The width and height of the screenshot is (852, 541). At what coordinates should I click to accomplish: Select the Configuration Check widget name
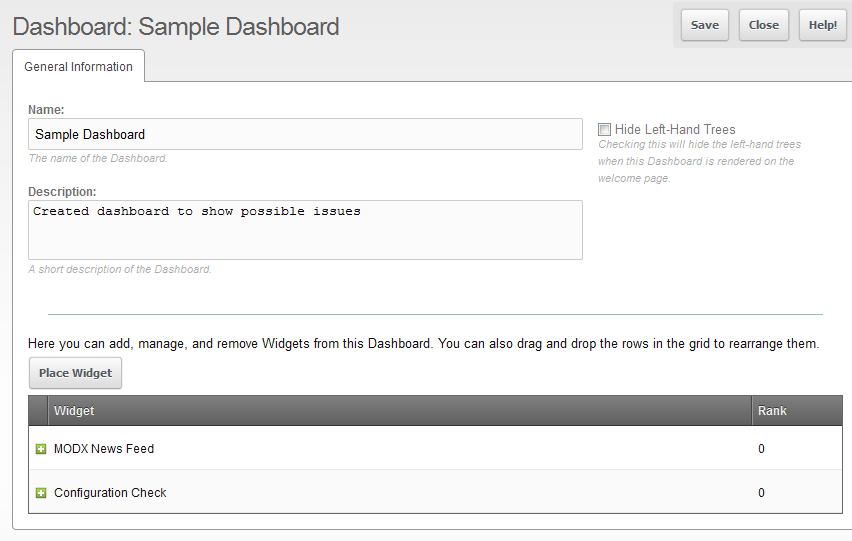click(110, 493)
